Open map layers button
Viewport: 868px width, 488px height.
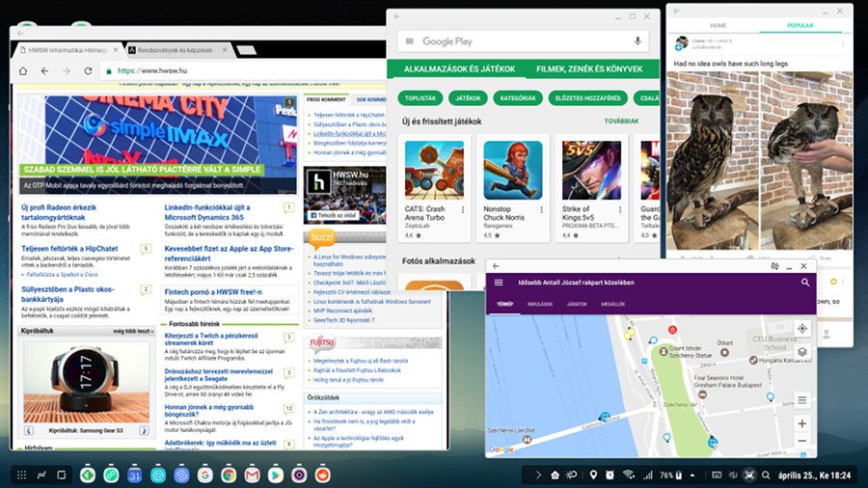[x=802, y=352]
